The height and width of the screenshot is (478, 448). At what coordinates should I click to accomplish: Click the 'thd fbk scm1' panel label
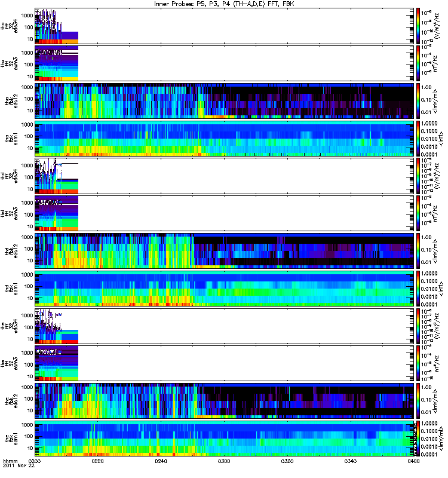(11, 289)
